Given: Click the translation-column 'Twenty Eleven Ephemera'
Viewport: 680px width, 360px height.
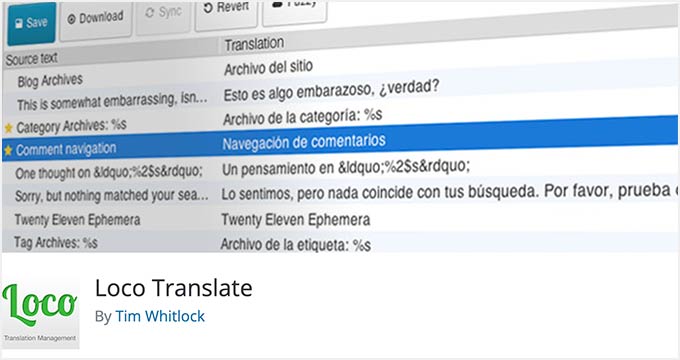Looking at the screenshot, I should pyautogui.click(x=296, y=219).
